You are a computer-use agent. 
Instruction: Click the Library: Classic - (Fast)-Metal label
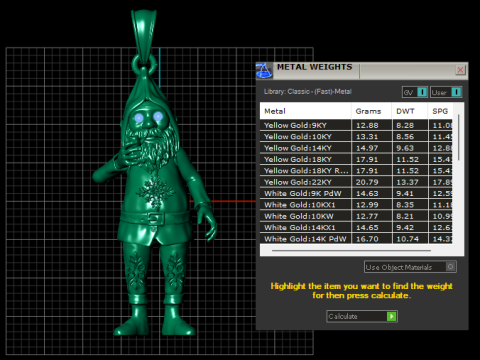308,92
